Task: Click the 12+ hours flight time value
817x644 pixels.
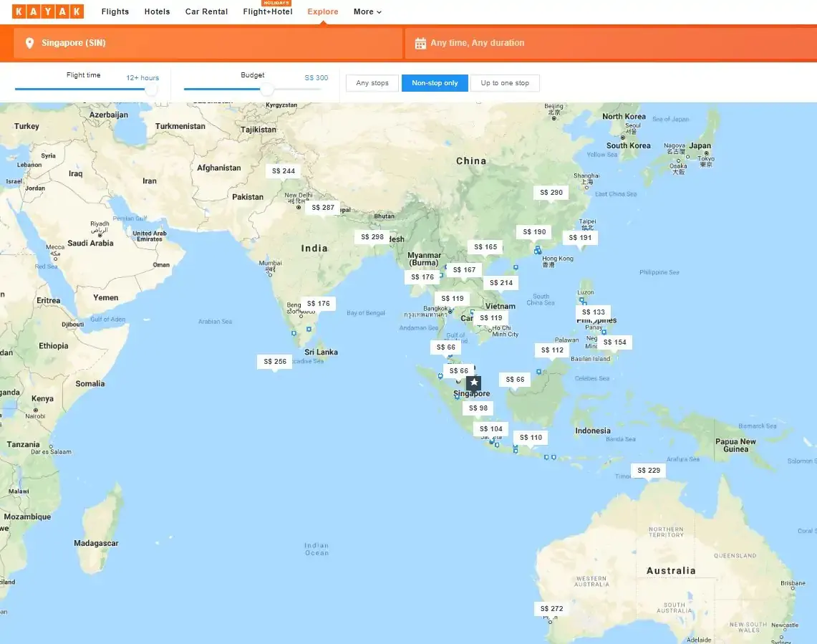Action: [142, 77]
